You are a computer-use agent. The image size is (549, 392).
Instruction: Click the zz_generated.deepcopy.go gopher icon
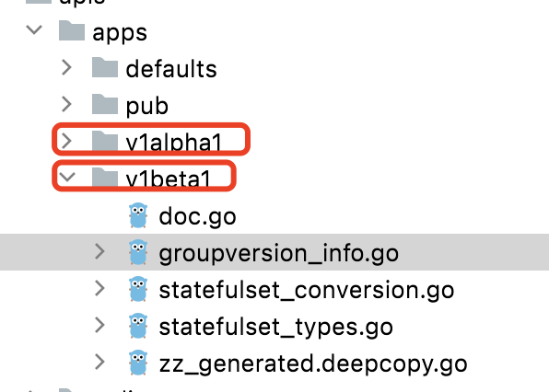click(x=138, y=363)
